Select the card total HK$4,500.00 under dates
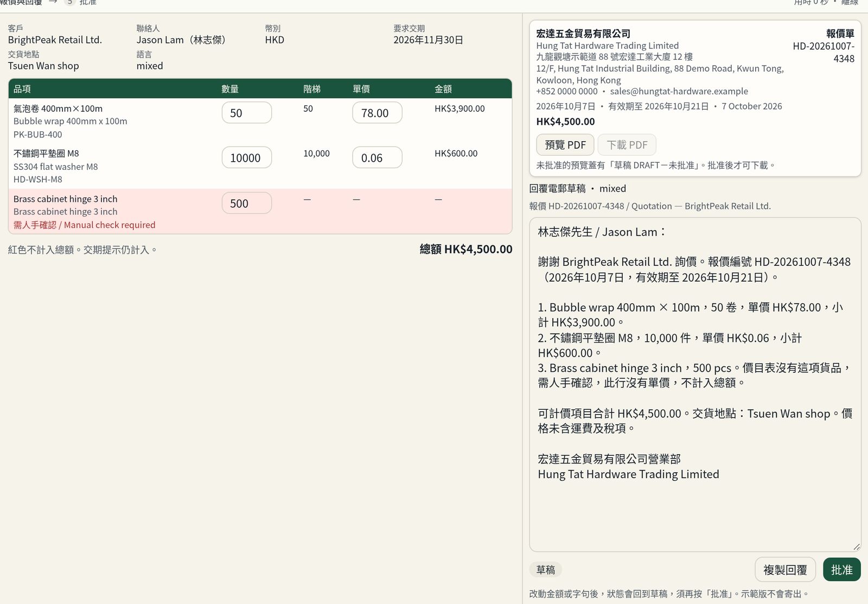The height and width of the screenshot is (604, 868). [x=565, y=122]
